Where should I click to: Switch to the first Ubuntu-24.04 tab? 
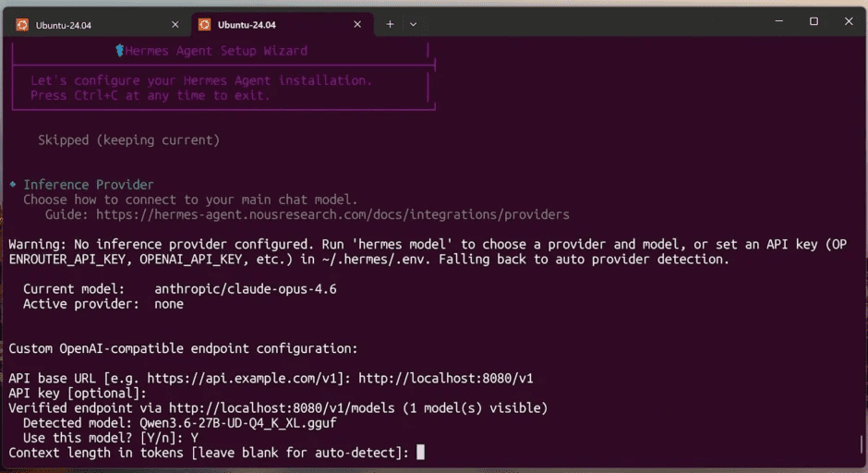99,25
